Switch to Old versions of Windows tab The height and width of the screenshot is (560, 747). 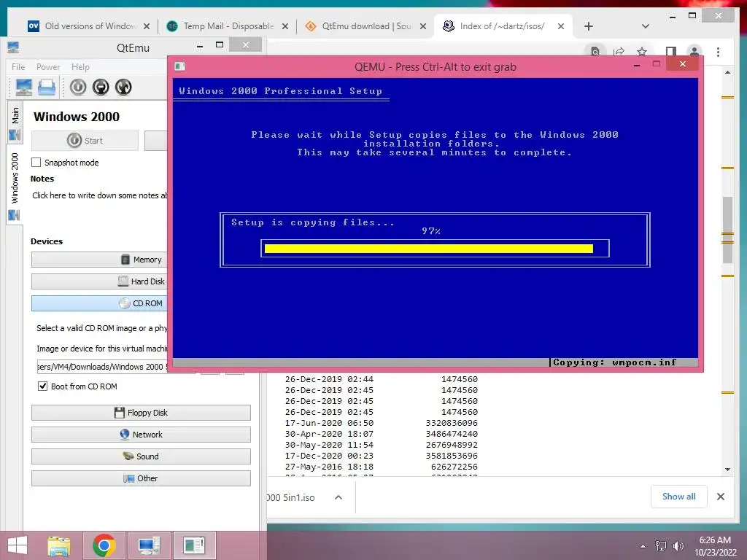[88, 26]
